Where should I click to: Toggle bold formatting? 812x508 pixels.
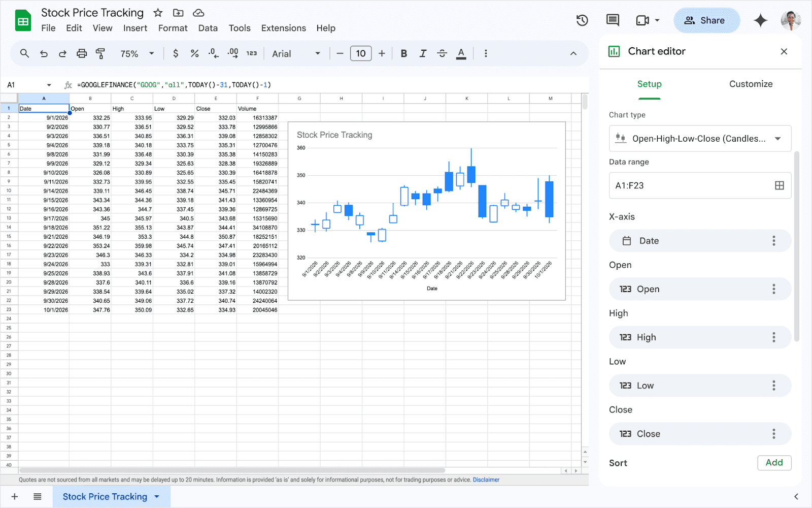[x=404, y=53]
